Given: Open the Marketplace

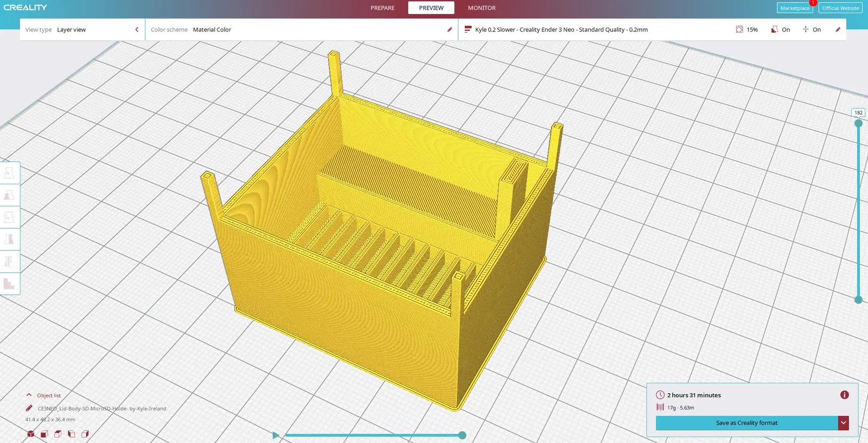Looking at the screenshot, I should 795,8.
